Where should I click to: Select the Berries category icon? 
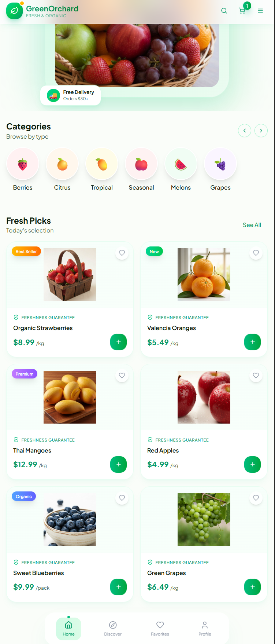point(23,164)
